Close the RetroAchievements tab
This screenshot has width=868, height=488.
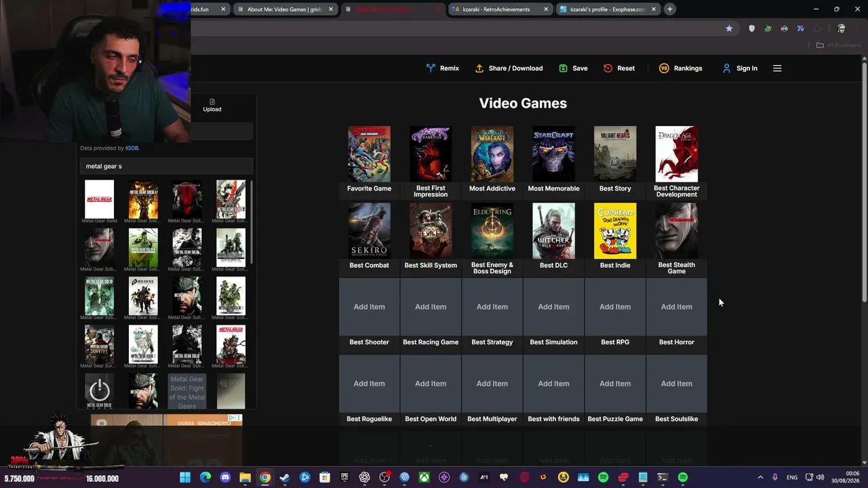[546, 9]
